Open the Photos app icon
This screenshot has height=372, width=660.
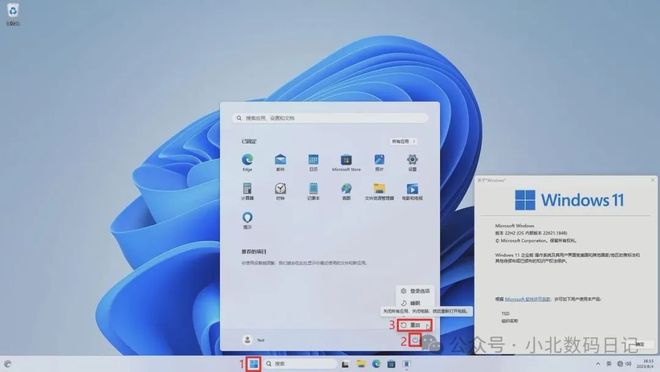tap(379, 162)
